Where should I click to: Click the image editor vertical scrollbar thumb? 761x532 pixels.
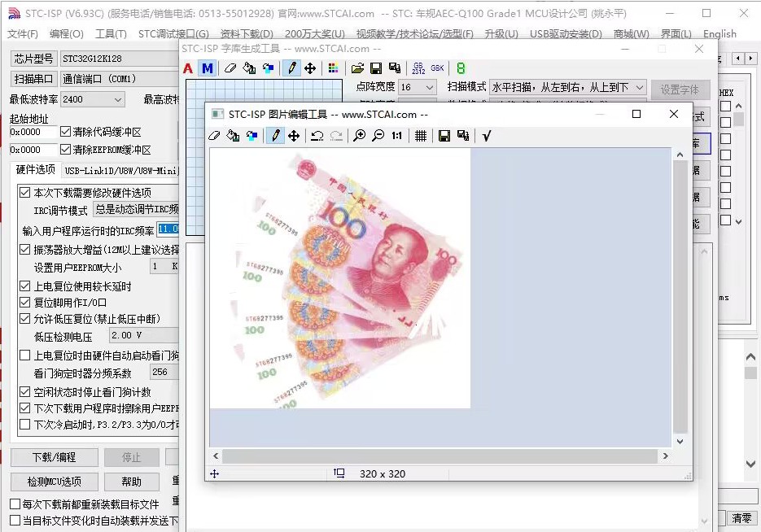pos(680,297)
